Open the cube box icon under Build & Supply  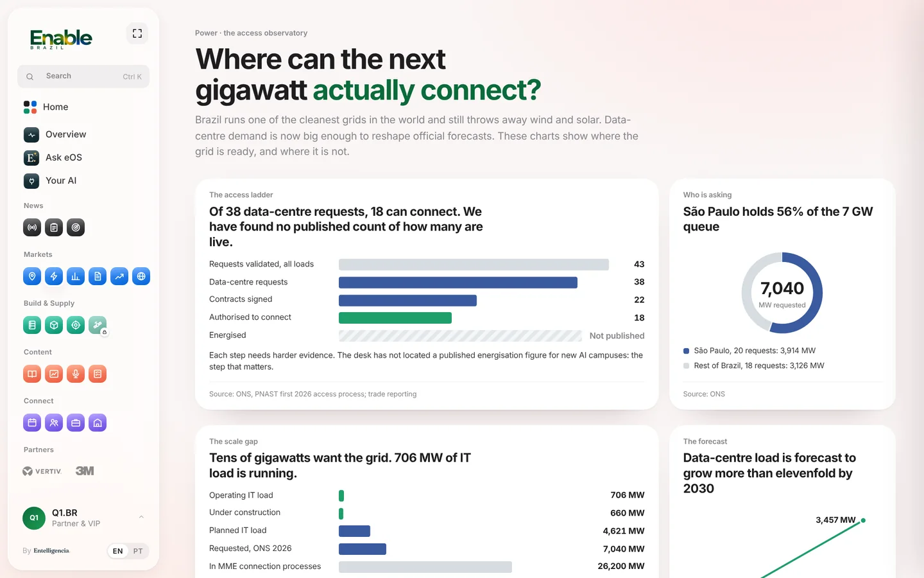[x=54, y=325]
